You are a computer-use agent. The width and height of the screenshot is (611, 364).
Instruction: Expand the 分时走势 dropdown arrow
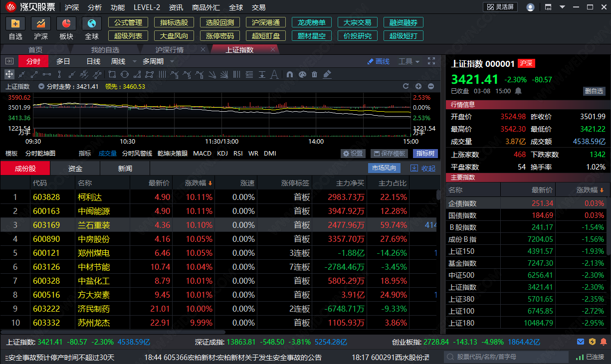[41, 86]
